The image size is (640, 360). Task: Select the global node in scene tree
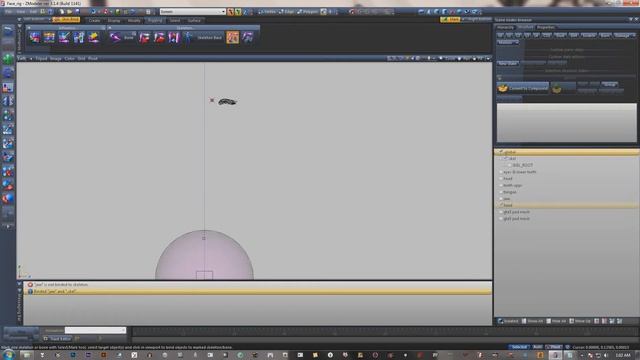point(567,152)
